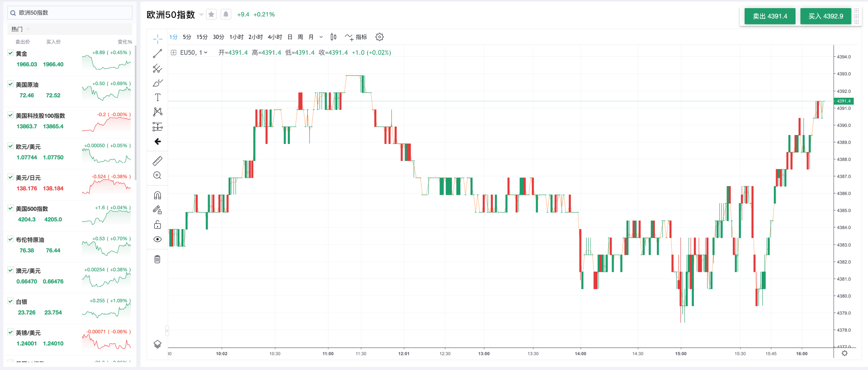Toggle the 白银 checkbox

[x=11, y=301]
